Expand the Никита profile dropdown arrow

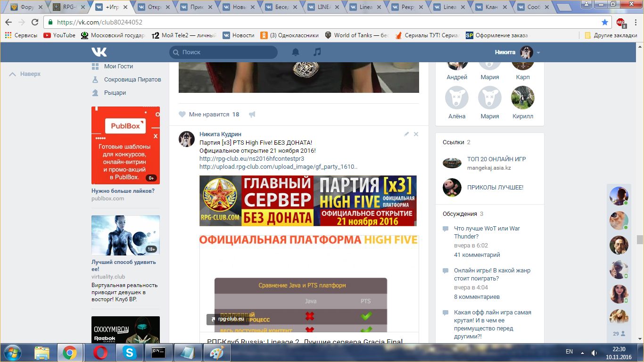click(x=538, y=52)
